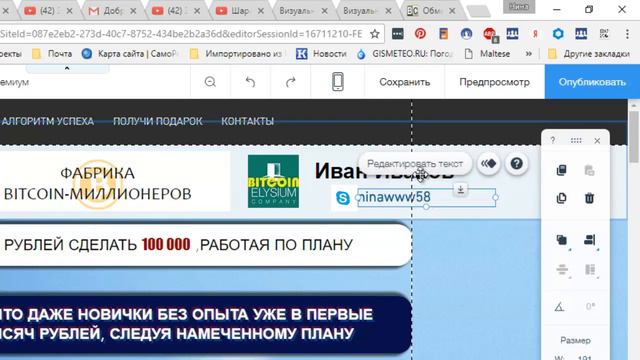Screen dimensions: 640x360
Task: Save the site with Сохранить
Action: point(404,82)
